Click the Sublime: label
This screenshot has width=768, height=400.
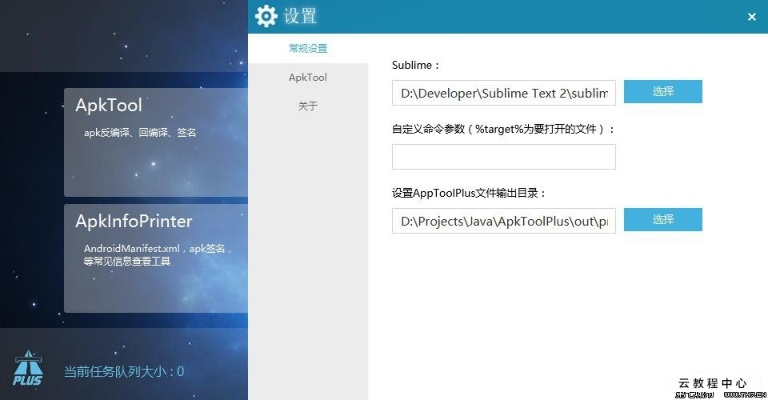(416, 65)
